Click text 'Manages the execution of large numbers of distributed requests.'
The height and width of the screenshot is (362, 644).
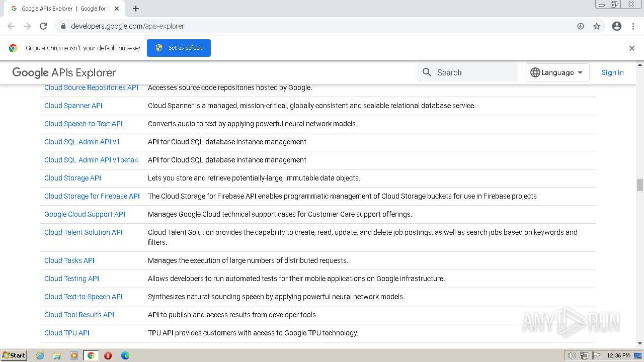[248, 260]
